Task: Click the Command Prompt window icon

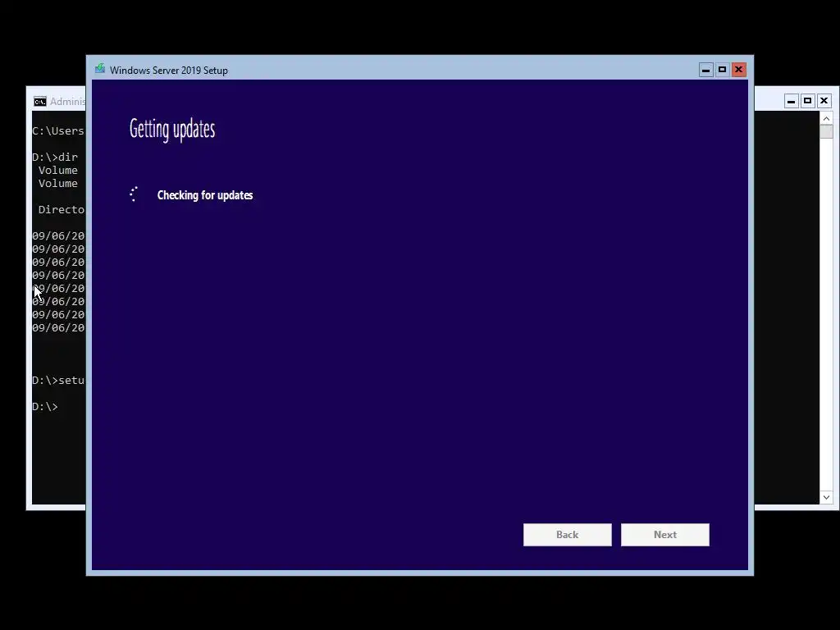Action: click(x=40, y=102)
